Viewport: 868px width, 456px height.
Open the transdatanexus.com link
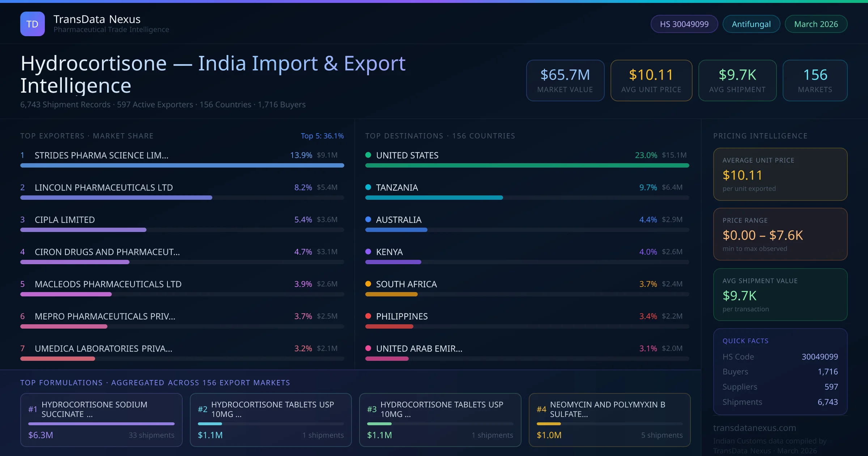tap(754, 428)
